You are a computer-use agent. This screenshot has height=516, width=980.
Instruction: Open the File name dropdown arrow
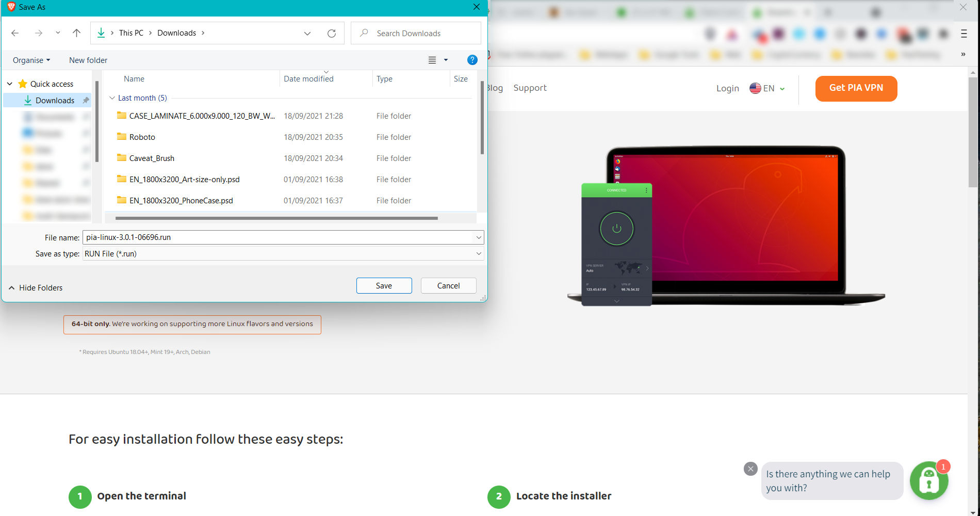479,237
